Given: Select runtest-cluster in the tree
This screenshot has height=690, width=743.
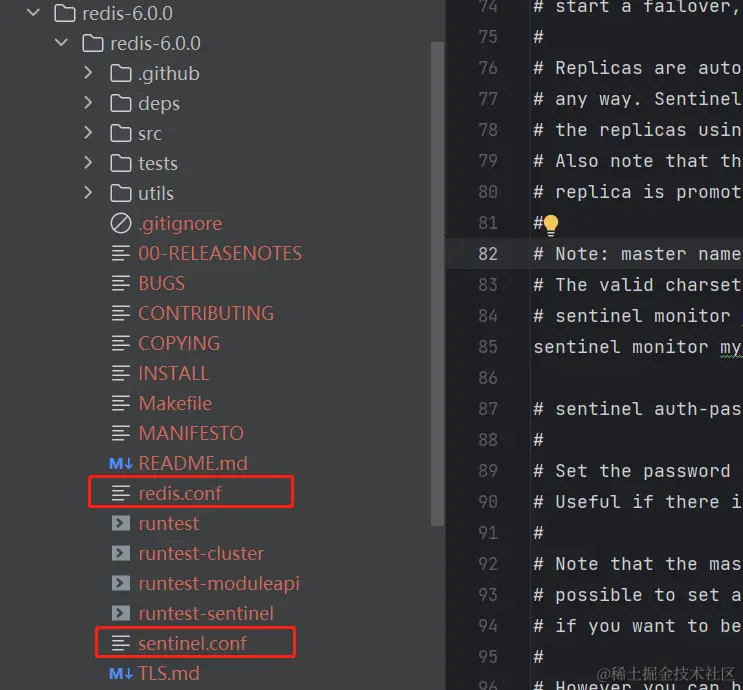Looking at the screenshot, I should pyautogui.click(x=201, y=554).
